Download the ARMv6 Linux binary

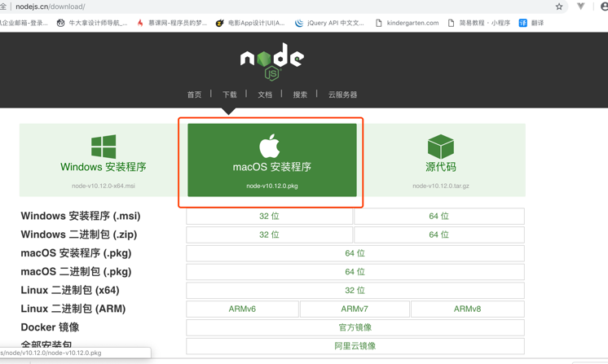pyautogui.click(x=242, y=309)
